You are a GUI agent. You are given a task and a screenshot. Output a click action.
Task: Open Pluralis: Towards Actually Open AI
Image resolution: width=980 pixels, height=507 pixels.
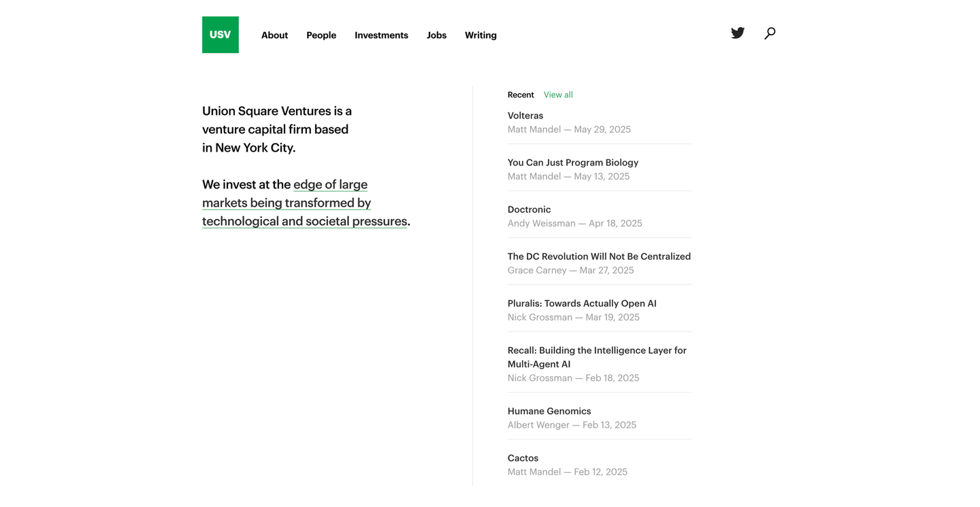point(581,303)
